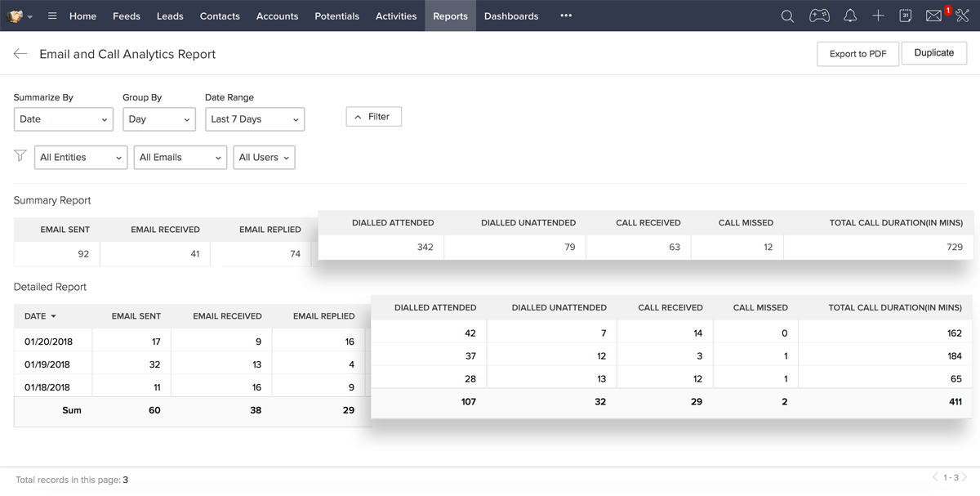Switch to the Feeds tab
This screenshot has width=980, height=496.
click(127, 16)
